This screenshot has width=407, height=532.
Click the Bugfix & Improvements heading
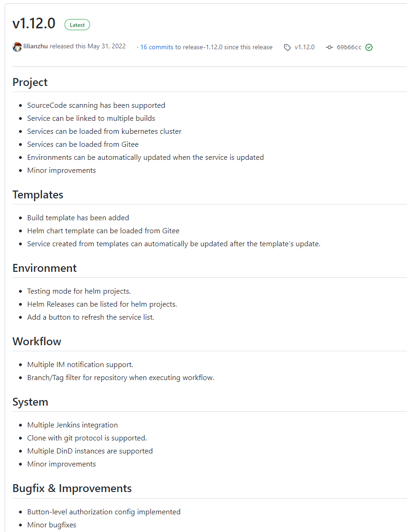[x=72, y=489]
